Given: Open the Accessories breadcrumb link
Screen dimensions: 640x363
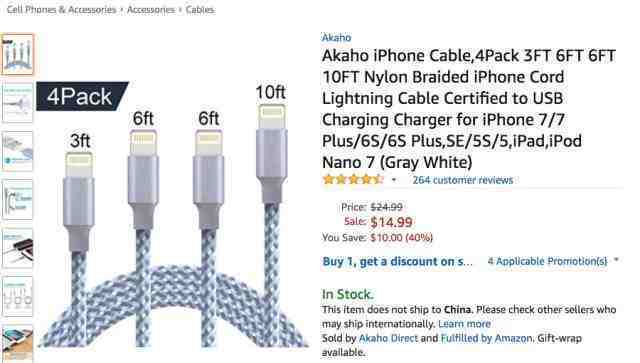Looking at the screenshot, I should pos(151,10).
